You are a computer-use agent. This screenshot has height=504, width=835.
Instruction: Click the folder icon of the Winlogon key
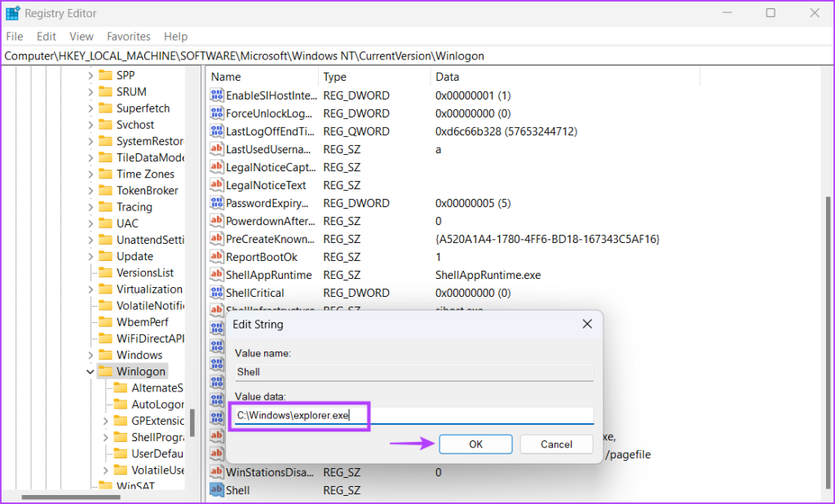click(106, 371)
